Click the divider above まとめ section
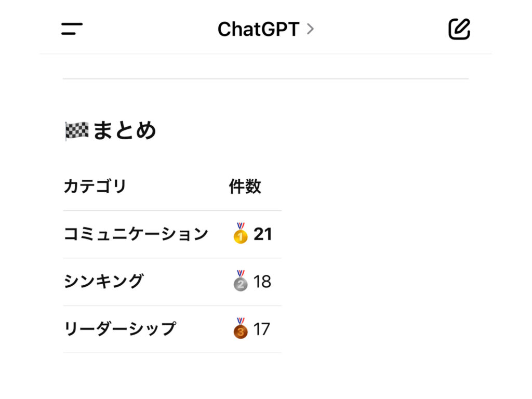The height and width of the screenshot is (399, 532). click(265, 79)
